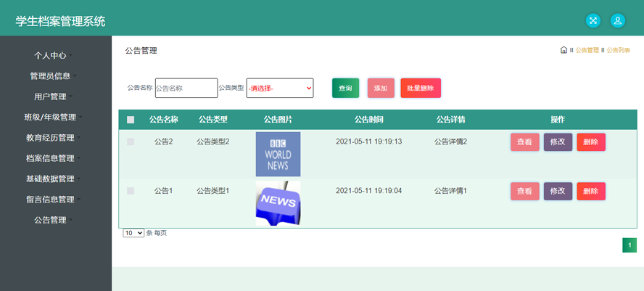Click the home icon in breadcrumb
Image resolution: width=644 pixels, height=291 pixels.
[x=563, y=50]
